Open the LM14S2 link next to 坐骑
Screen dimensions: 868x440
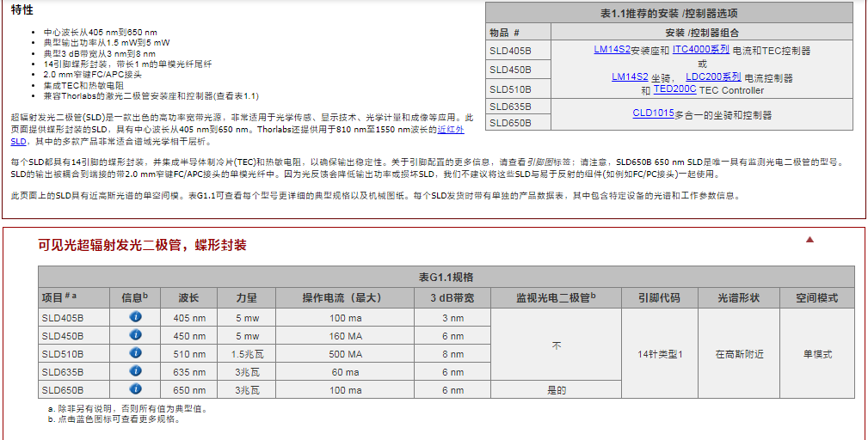click(630, 77)
